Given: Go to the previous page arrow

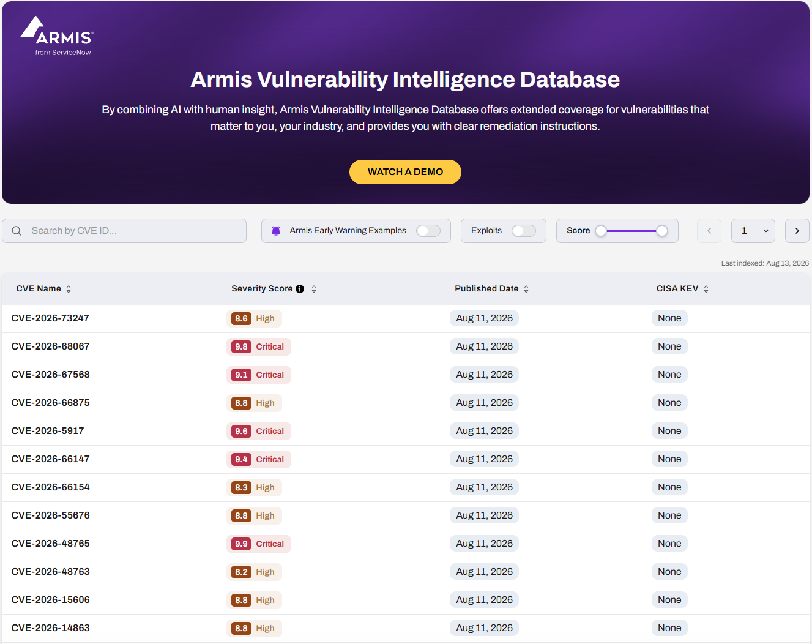Looking at the screenshot, I should (x=709, y=231).
